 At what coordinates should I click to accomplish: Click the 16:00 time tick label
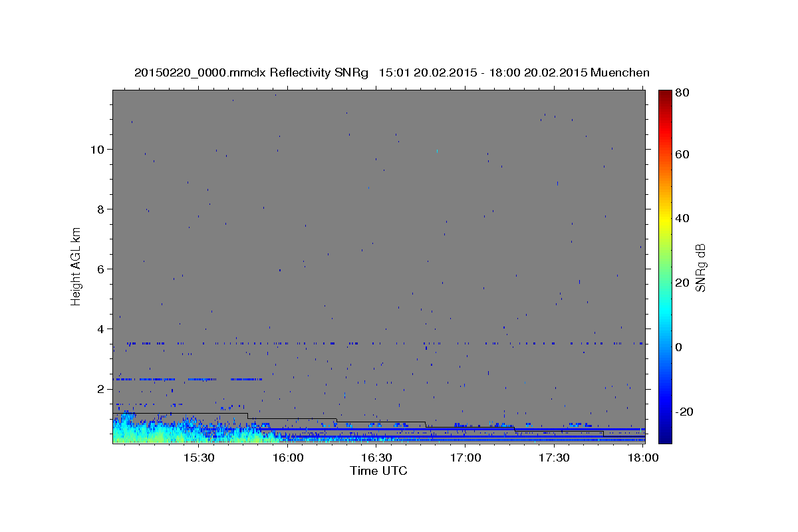(288, 458)
